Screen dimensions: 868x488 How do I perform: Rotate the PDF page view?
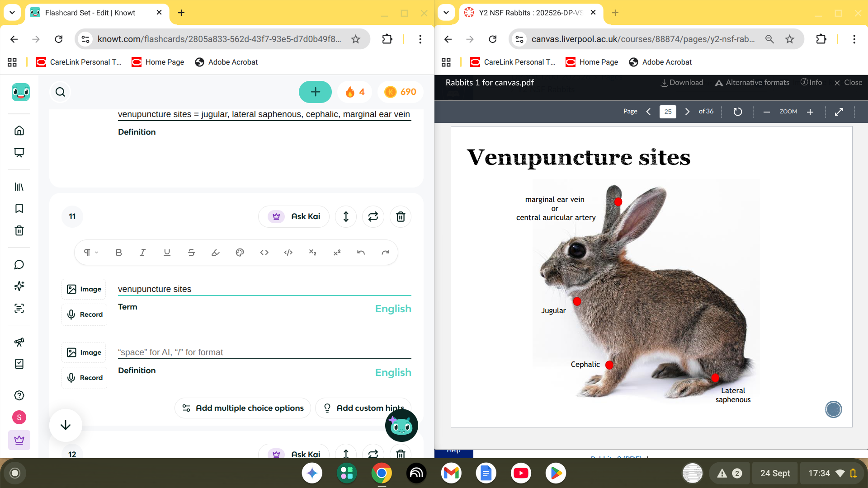[x=737, y=112]
